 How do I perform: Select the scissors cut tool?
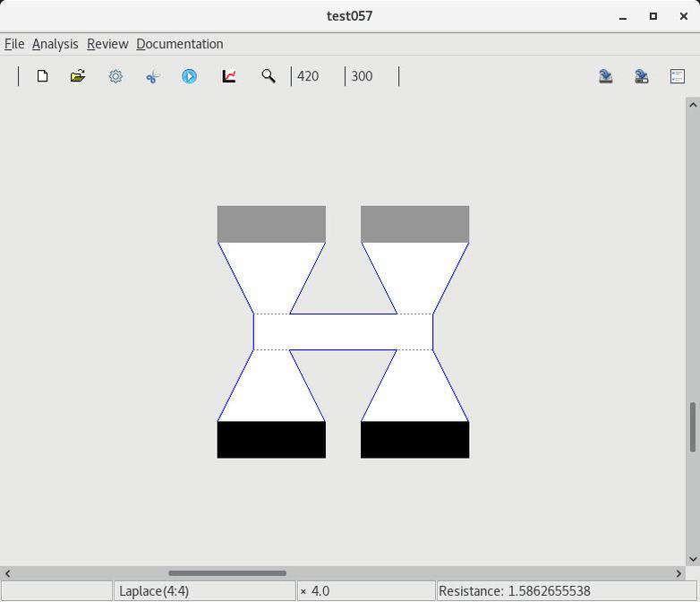point(152,76)
